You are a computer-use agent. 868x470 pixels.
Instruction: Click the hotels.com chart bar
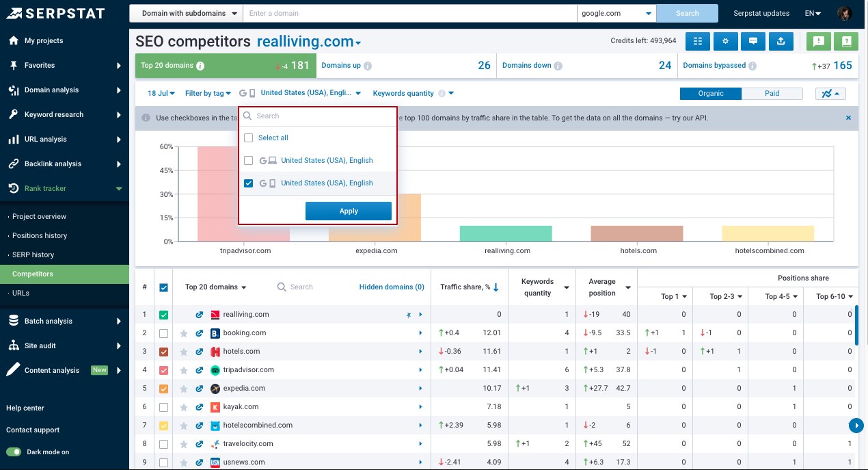point(637,233)
